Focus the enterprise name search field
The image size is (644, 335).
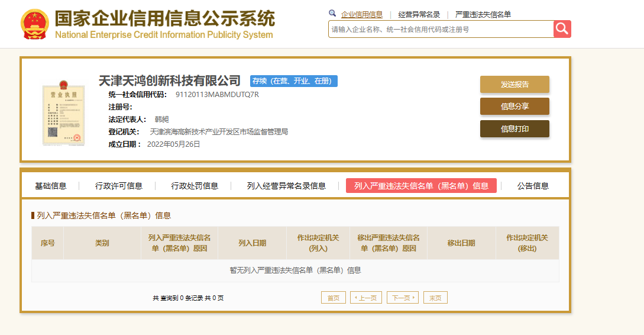[x=441, y=29]
